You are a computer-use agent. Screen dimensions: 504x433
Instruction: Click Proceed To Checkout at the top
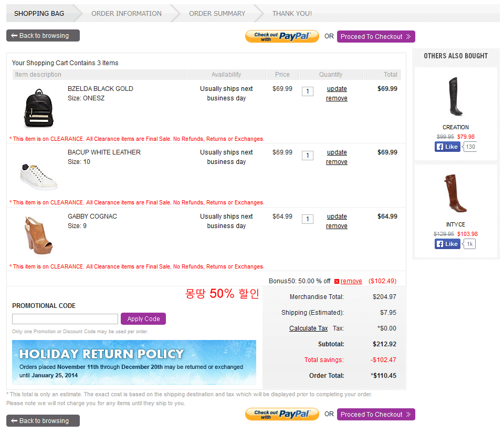[376, 37]
